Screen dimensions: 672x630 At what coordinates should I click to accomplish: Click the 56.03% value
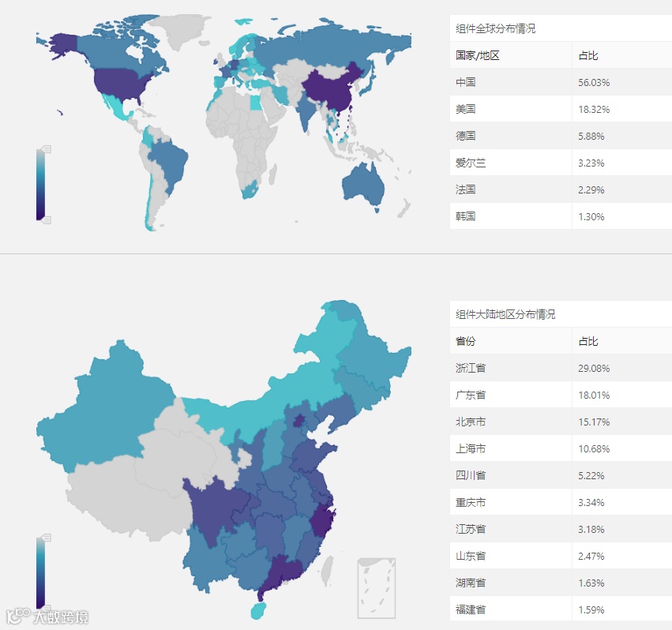tap(594, 82)
